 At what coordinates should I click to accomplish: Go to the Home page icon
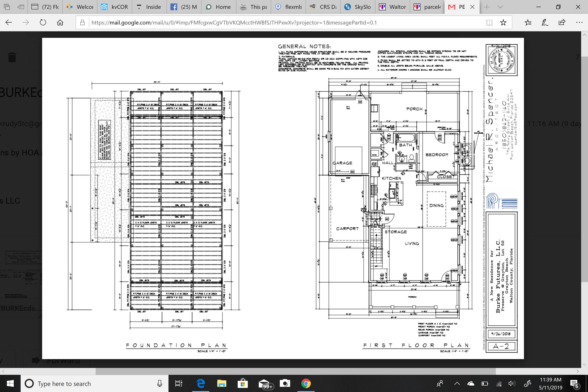pyautogui.click(x=60, y=23)
